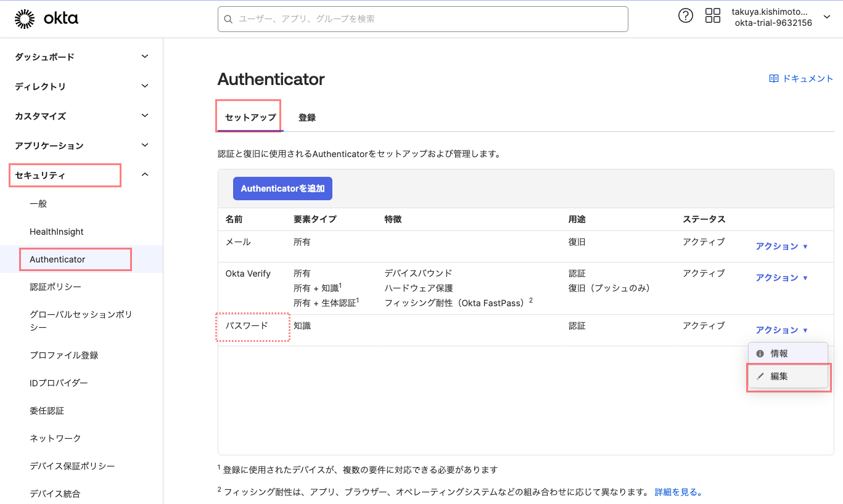
Task: Open アクション menu for メール row
Action: tap(780, 246)
